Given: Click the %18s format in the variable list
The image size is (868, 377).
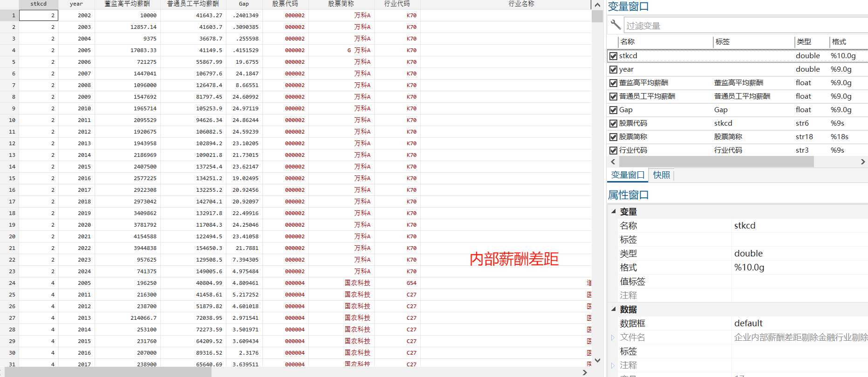Looking at the screenshot, I should click(x=840, y=137).
